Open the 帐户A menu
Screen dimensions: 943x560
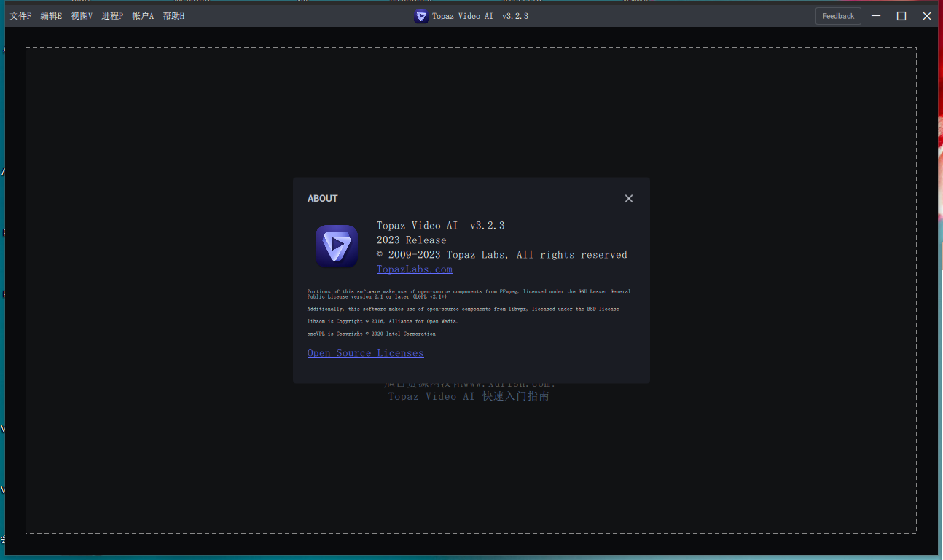point(143,16)
